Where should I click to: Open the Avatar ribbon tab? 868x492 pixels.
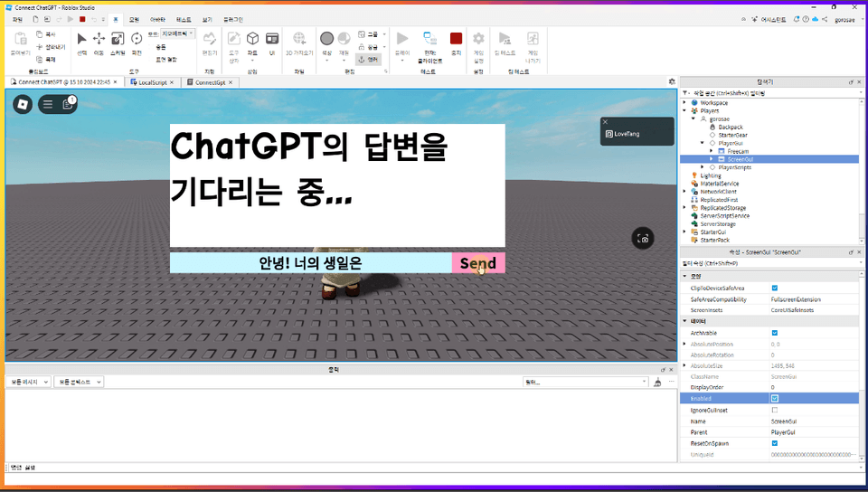tap(157, 19)
